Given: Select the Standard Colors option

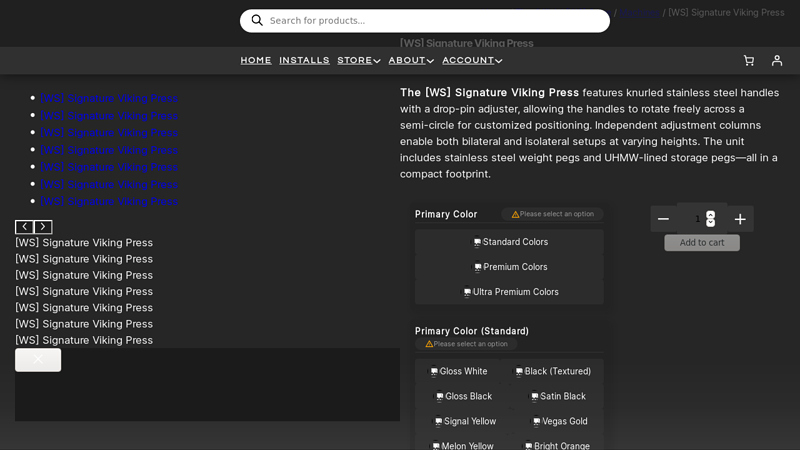Looking at the screenshot, I should [x=509, y=242].
